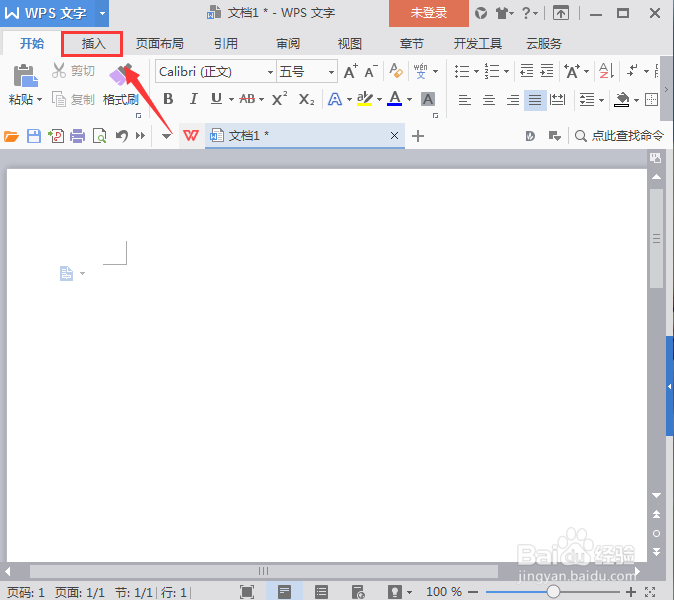This screenshot has width=674, height=600.
Task: Click the bullet list icon
Action: [x=462, y=71]
